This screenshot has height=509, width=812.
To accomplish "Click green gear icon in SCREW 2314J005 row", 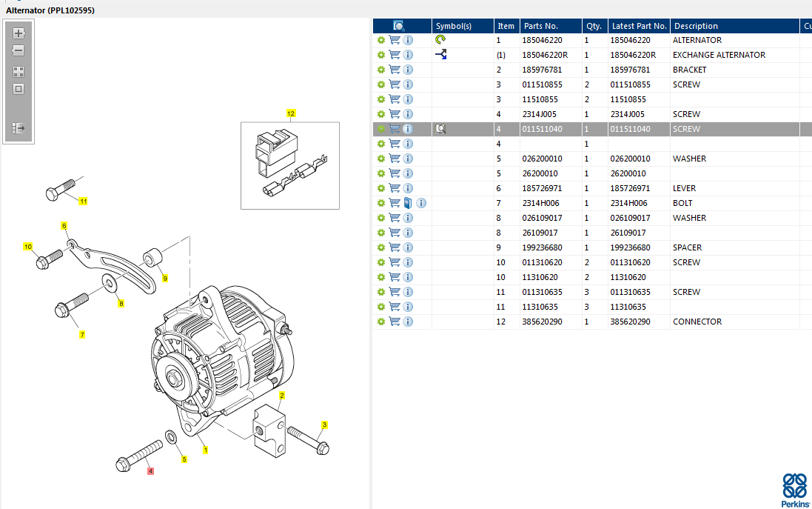I will (381, 114).
